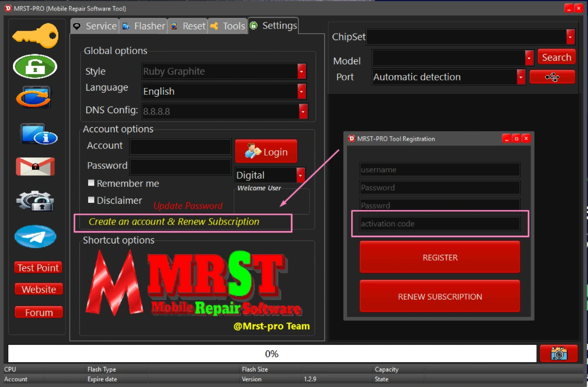Viewport: 588px width, 387px height.
Task: Click the Login button
Action: 266,151
